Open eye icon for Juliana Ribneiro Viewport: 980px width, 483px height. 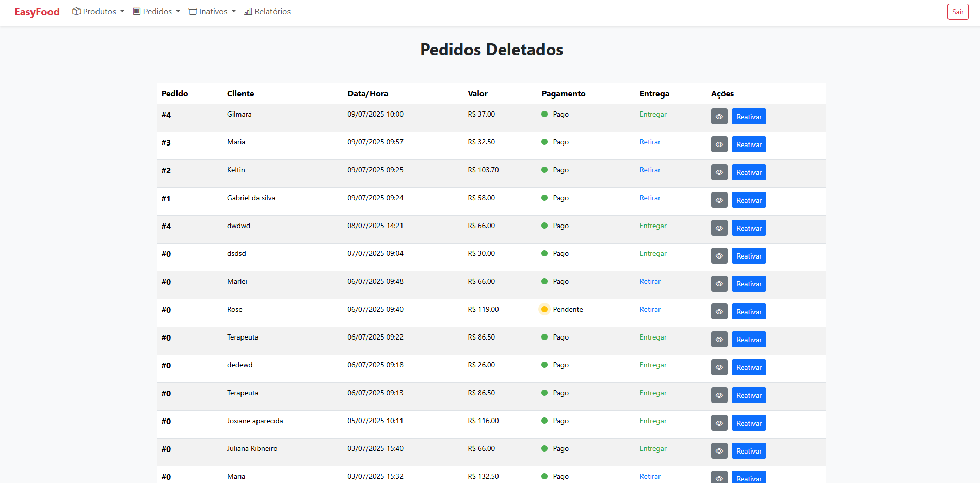[719, 451]
